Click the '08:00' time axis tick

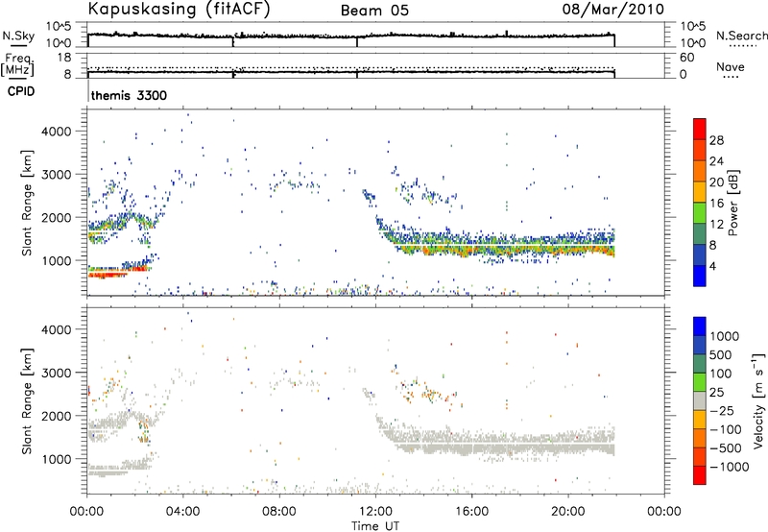279,512
